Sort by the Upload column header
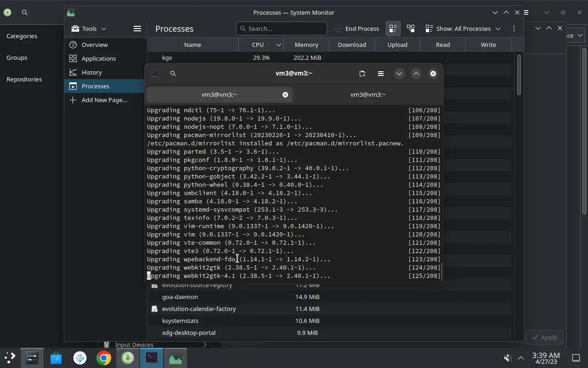 [397, 45]
